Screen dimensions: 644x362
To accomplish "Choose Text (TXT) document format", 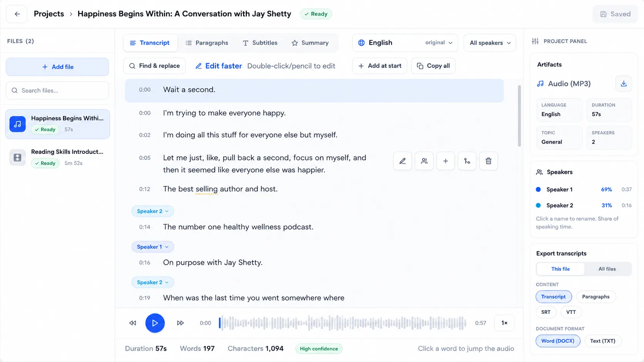I will tap(603, 341).
